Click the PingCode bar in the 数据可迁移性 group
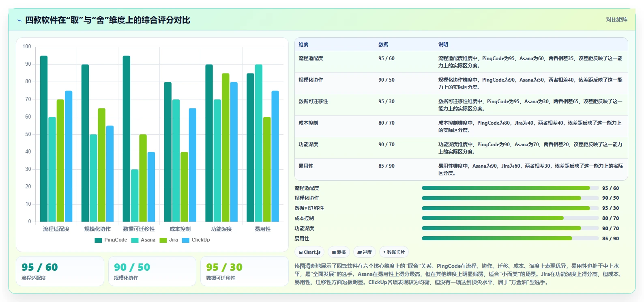The image size is (644, 302). (127, 139)
